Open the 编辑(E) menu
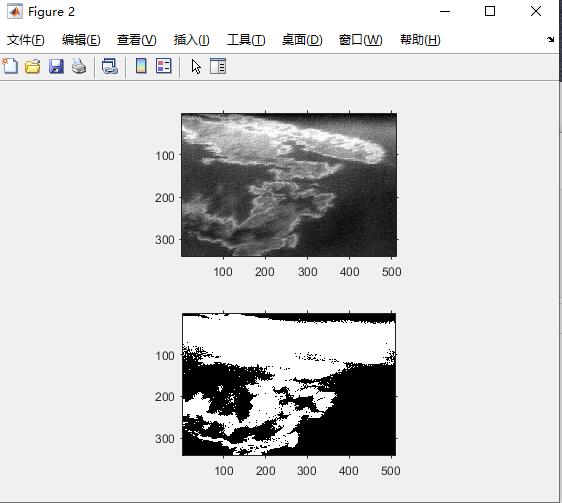Viewport: 562px width, 503px height. pos(81,40)
